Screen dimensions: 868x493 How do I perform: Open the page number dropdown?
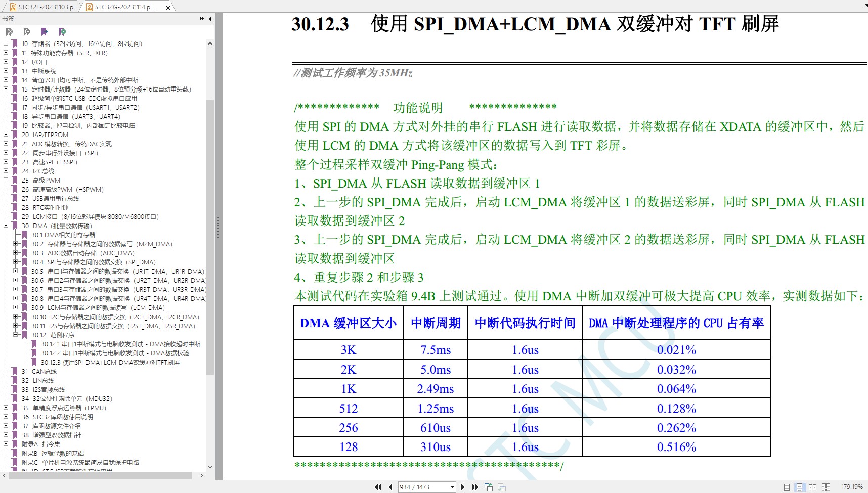pyautogui.click(x=452, y=487)
